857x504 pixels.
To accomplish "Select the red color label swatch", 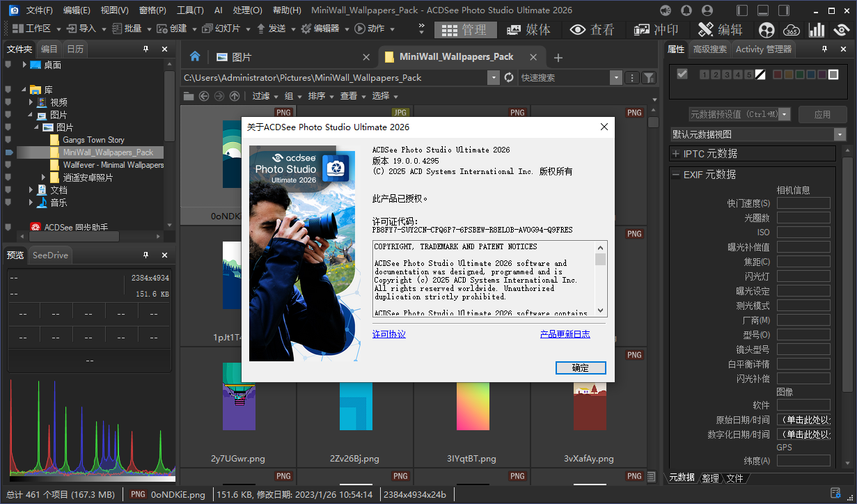I will [778, 74].
